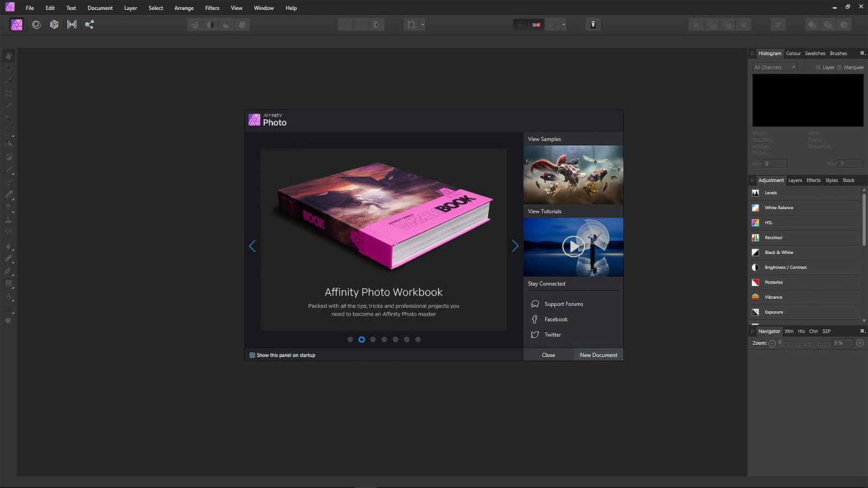The height and width of the screenshot is (488, 868).
Task: Select the Flood Fill bucket tool
Action: 9,144
